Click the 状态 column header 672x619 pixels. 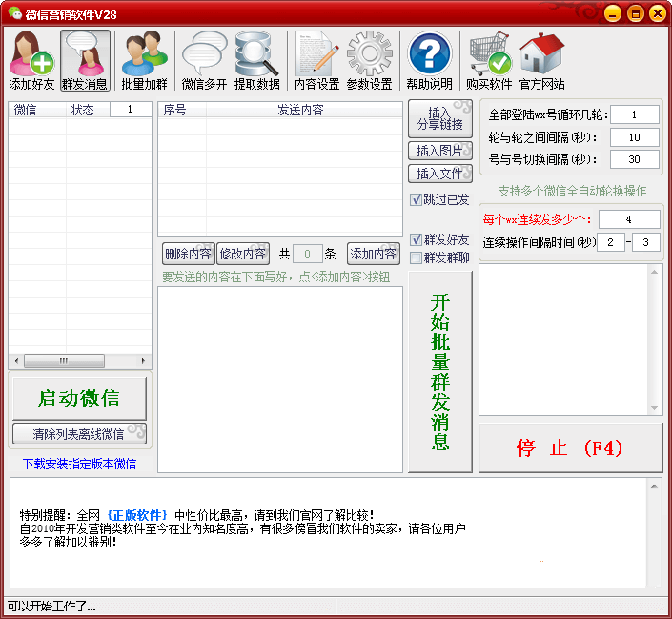[88, 110]
